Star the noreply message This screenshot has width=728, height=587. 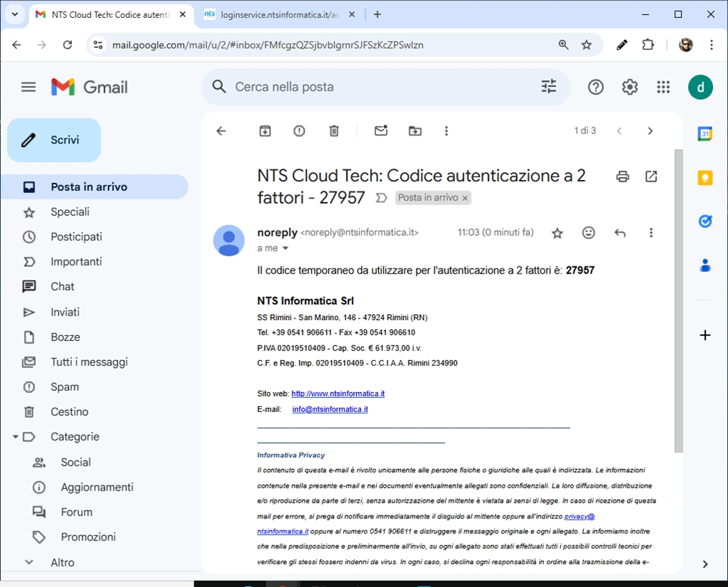click(x=557, y=233)
